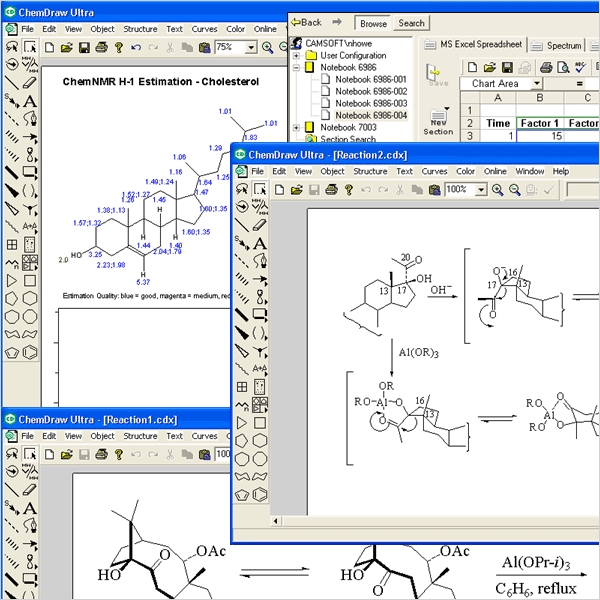
Task: Click the Search button
Action: [x=411, y=23]
